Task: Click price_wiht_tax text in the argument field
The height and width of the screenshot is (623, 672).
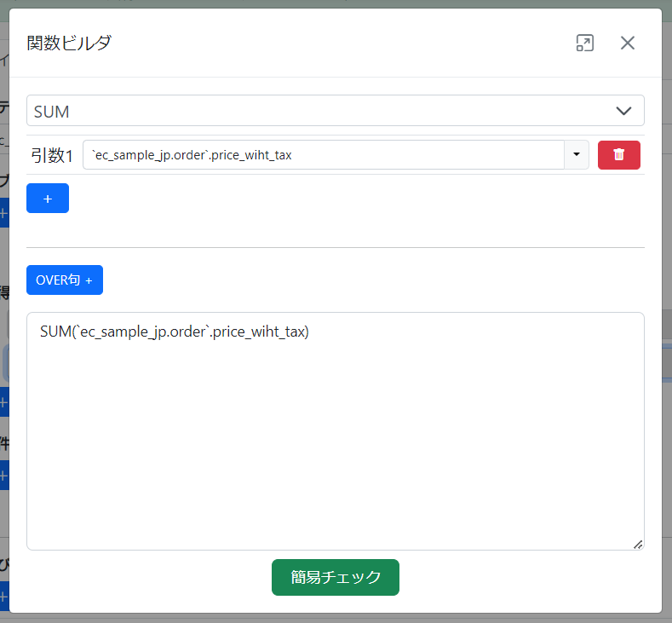Action: (x=252, y=155)
